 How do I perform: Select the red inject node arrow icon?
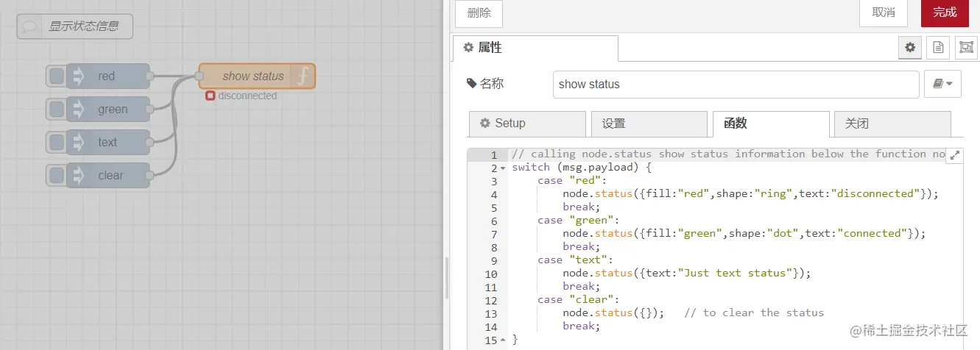(x=77, y=76)
